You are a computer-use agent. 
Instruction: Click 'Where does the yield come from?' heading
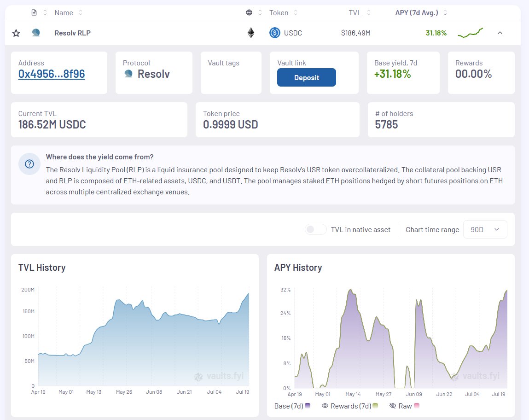tap(99, 157)
